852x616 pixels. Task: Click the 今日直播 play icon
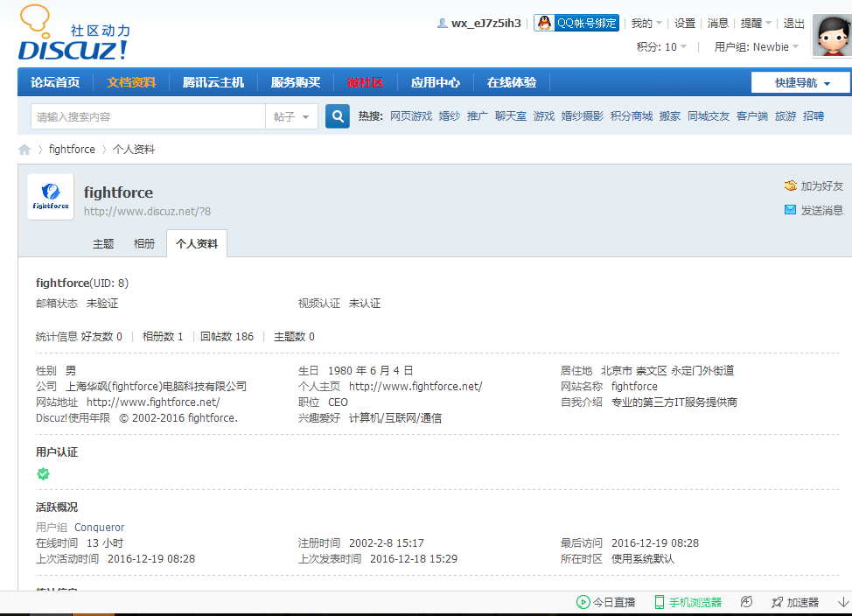click(583, 602)
